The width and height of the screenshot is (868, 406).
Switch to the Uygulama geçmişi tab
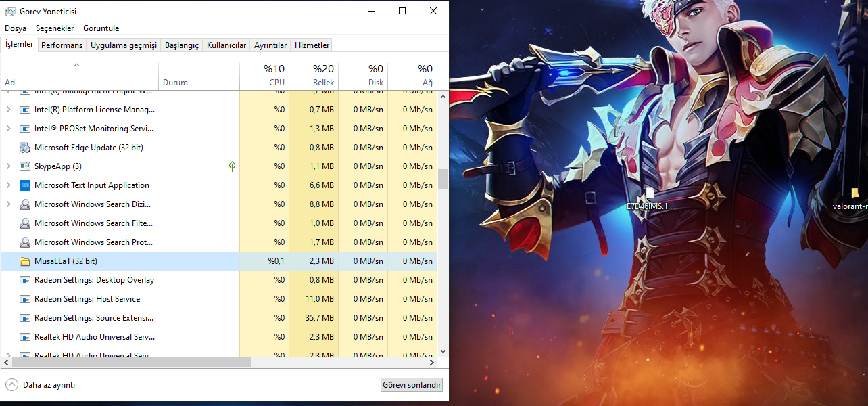(x=124, y=45)
